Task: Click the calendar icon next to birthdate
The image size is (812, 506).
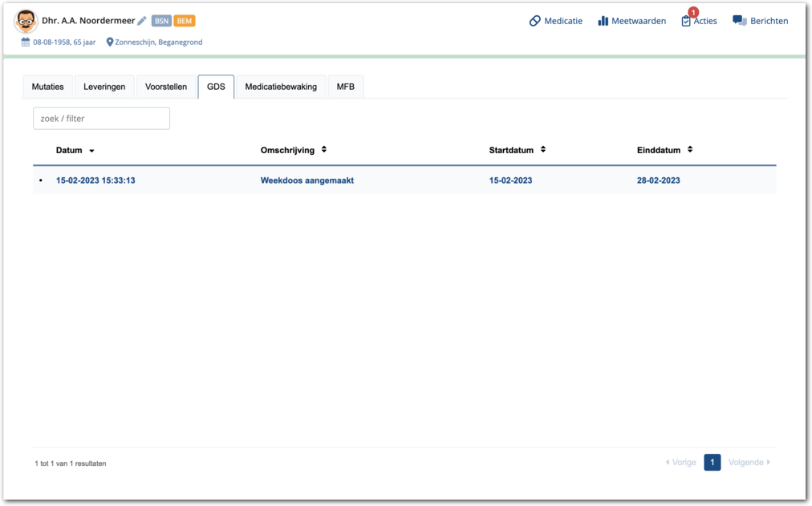Action: [x=26, y=42]
